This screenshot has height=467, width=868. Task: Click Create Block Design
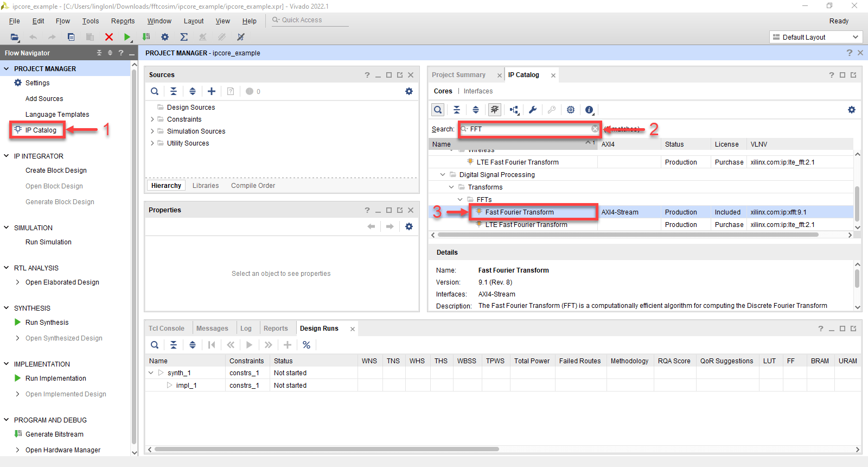56,170
